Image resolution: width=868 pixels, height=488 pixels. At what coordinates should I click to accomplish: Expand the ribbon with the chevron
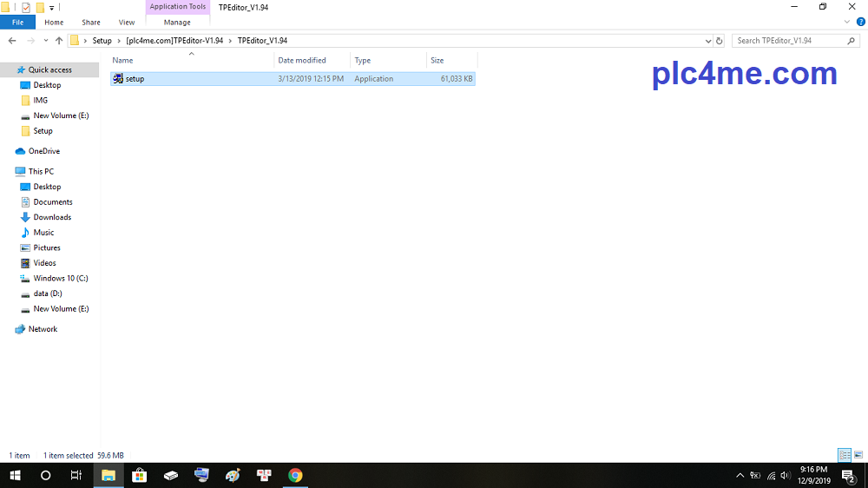(x=847, y=22)
